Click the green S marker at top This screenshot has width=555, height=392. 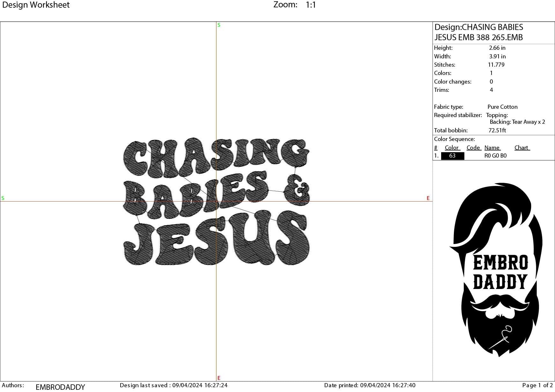(x=219, y=25)
